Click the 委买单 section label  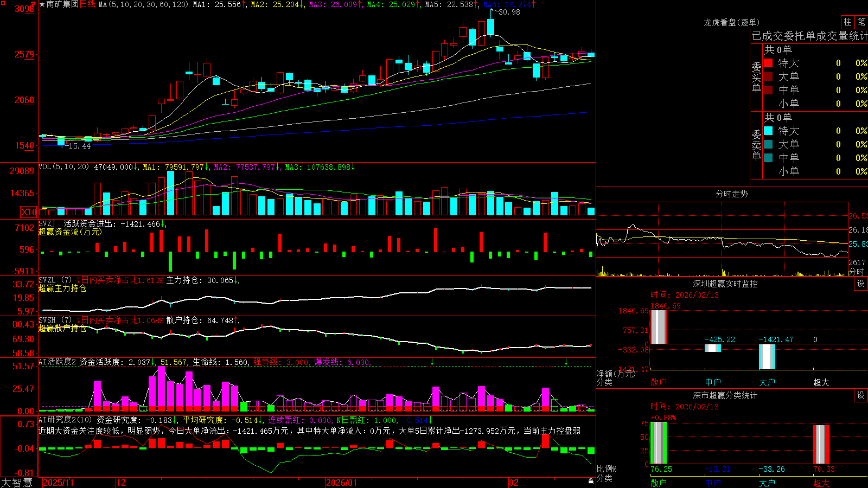pyautogui.click(x=756, y=78)
